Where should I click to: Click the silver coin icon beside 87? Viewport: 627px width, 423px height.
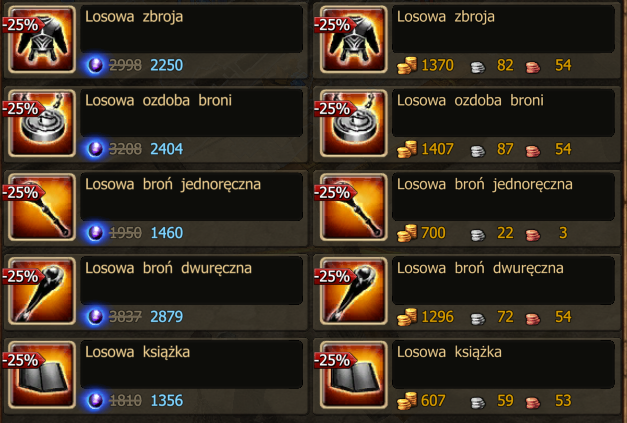pyautogui.click(x=477, y=151)
